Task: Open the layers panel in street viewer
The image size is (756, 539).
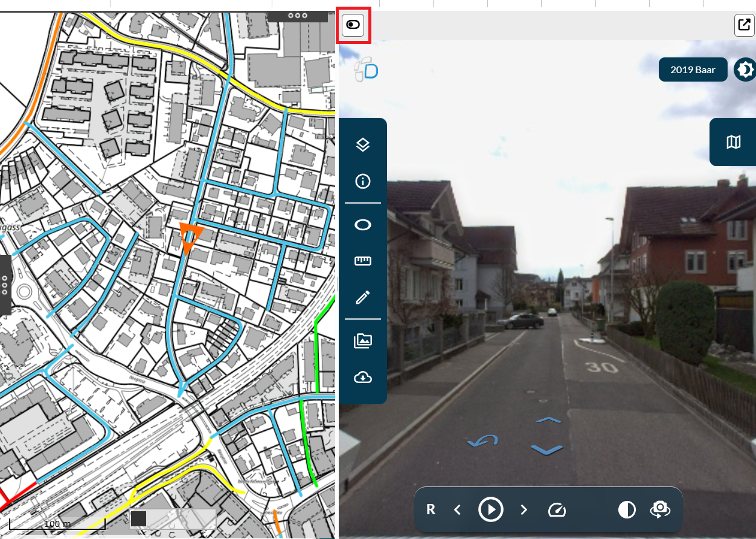Action: click(362, 144)
